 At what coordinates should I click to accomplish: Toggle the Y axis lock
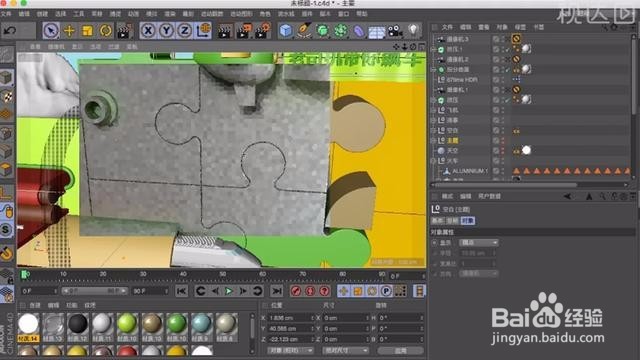166,31
